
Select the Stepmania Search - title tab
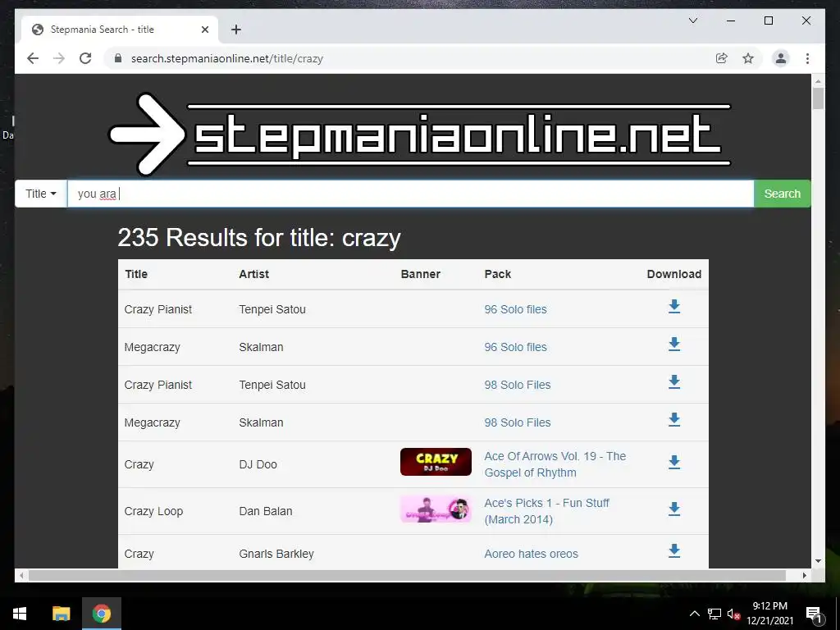click(x=120, y=30)
